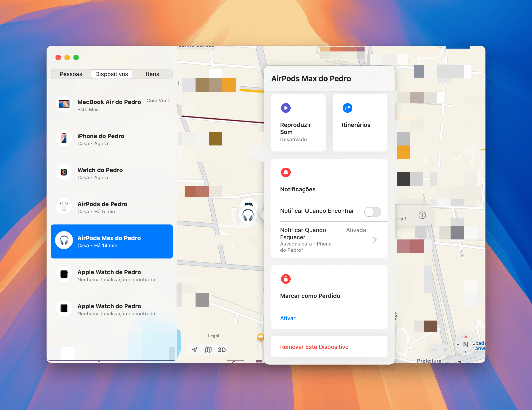The width and height of the screenshot is (532, 410).
Task: Click the yellow shopping pin on map
Action: click(x=260, y=337)
